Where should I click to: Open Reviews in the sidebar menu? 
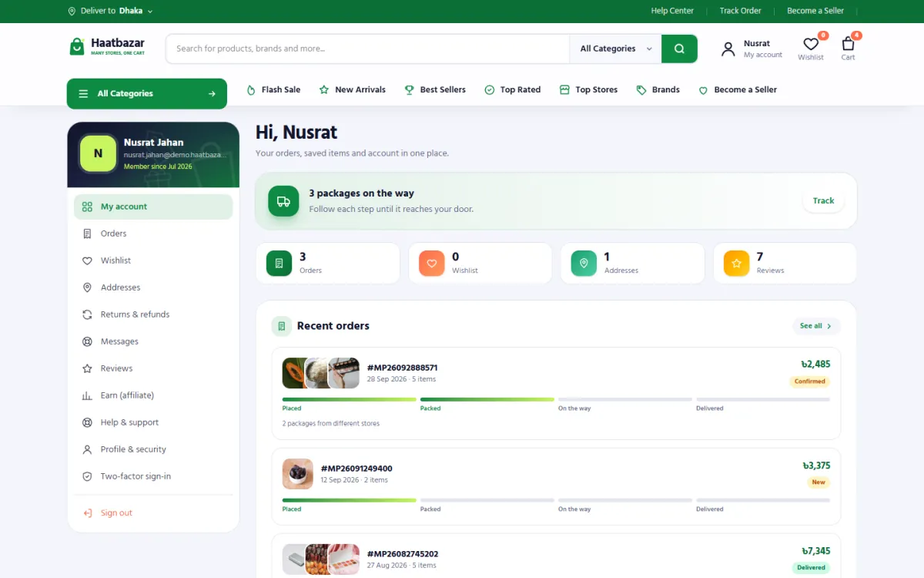click(x=153, y=368)
